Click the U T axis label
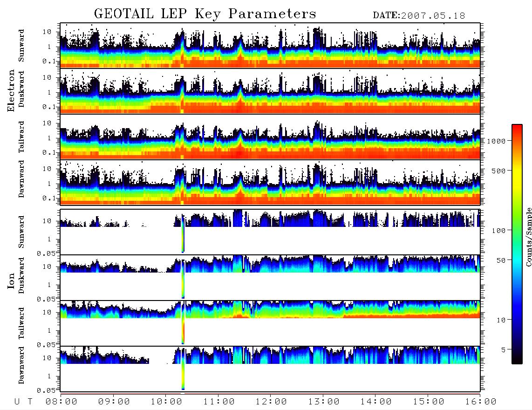Viewport: 532px width, 410px height. [23, 402]
